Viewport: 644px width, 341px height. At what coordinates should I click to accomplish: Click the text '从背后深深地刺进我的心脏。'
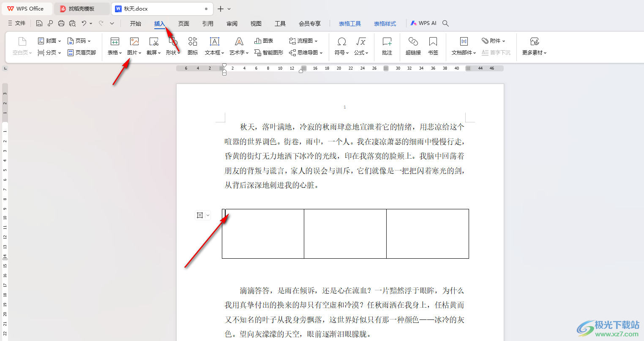click(x=272, y=185)
